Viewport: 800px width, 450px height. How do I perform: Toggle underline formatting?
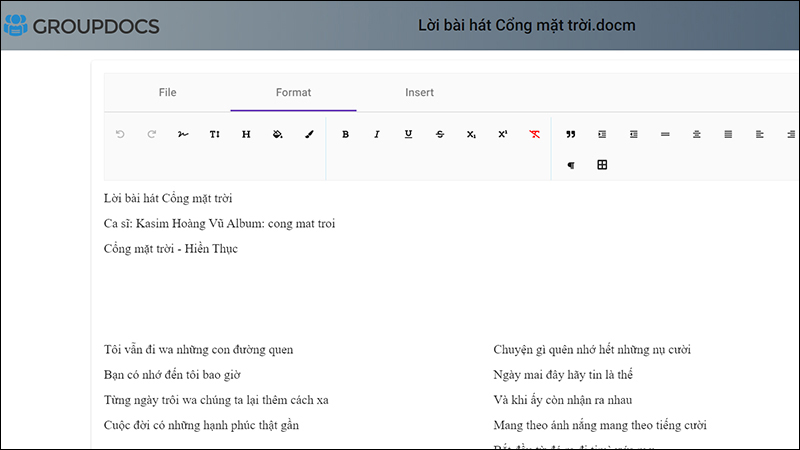tap(408, 134)
